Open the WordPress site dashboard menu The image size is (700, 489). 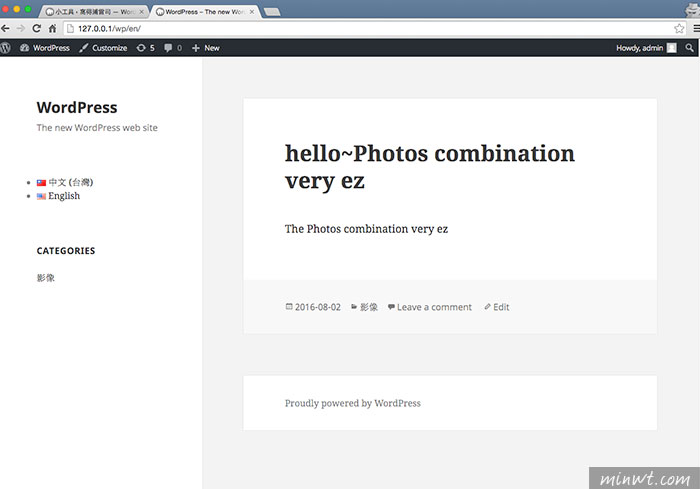45,48
